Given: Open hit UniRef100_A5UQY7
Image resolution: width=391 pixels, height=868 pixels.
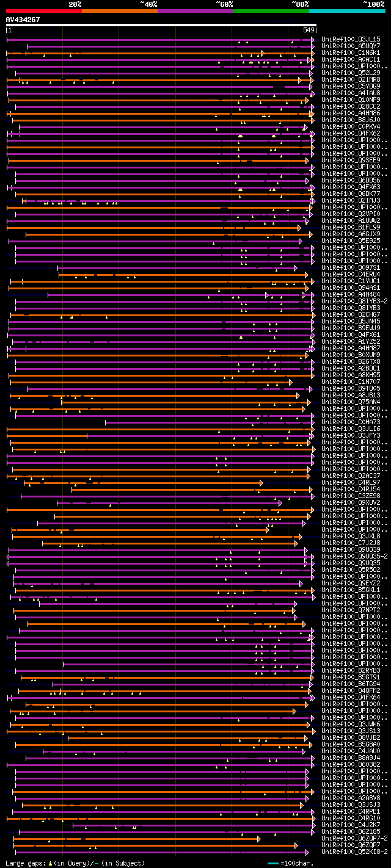Looking at the screenshot, I should [x=351, y=46].
